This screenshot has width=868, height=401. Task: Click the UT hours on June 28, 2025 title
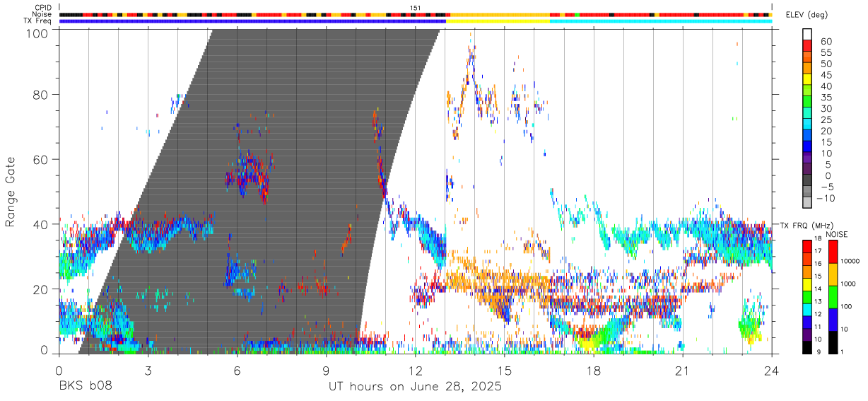(x=415, y=386)
